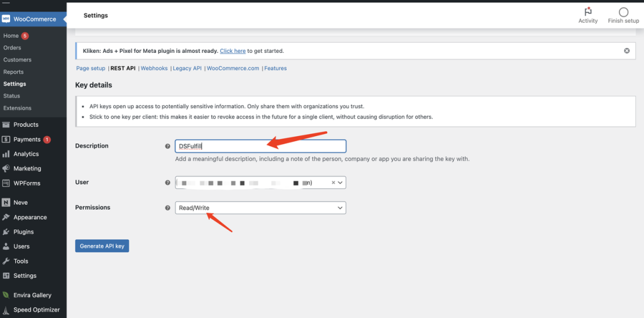Follow the 'Click here' link in notice
Viewport: 644px width, 318px height.
(x=232, y=51)
